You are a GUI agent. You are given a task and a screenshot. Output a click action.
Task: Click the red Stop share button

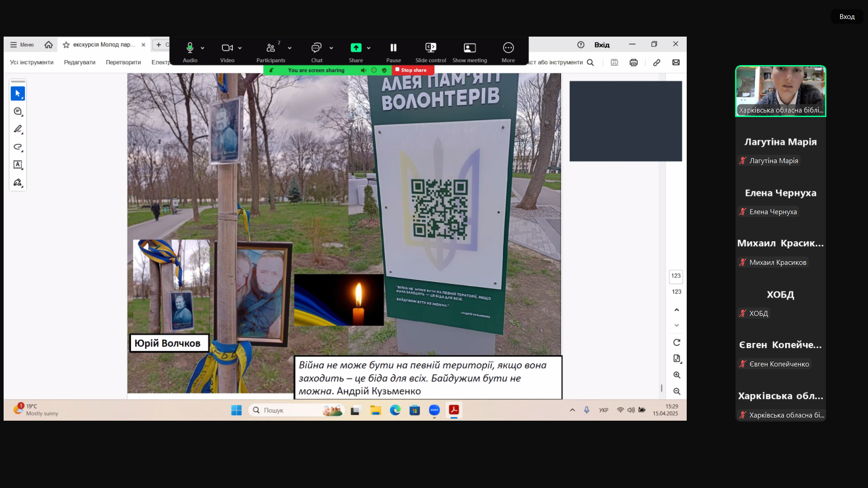pyautogui.click(x=411, y=70)
